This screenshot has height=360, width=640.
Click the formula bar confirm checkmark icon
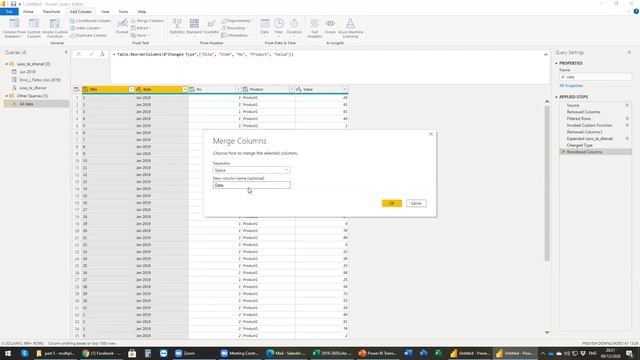(91, 54)
